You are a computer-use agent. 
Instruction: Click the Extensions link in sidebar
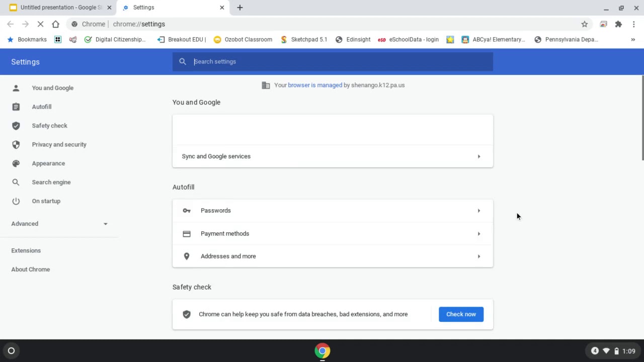(x=26, y=250)
